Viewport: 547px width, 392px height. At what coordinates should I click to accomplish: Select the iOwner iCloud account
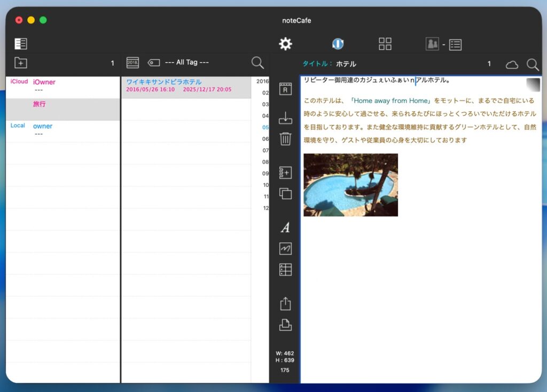44,82
